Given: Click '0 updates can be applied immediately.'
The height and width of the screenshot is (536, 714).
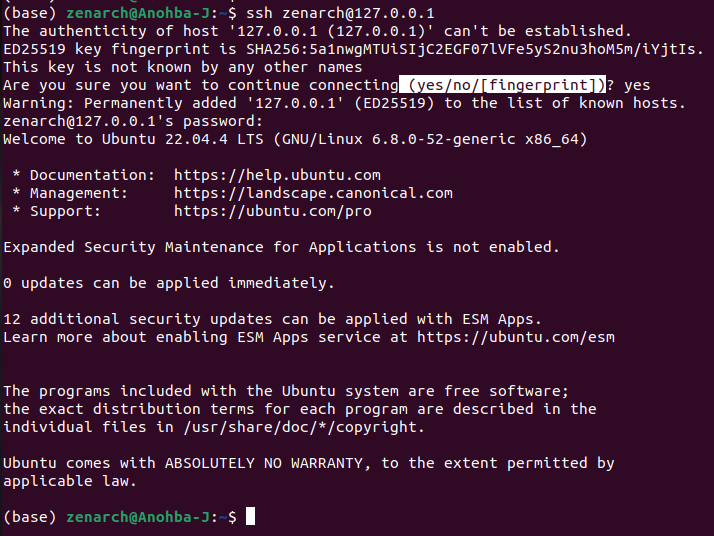Looking at the screenshot, I should click(169, 283).
